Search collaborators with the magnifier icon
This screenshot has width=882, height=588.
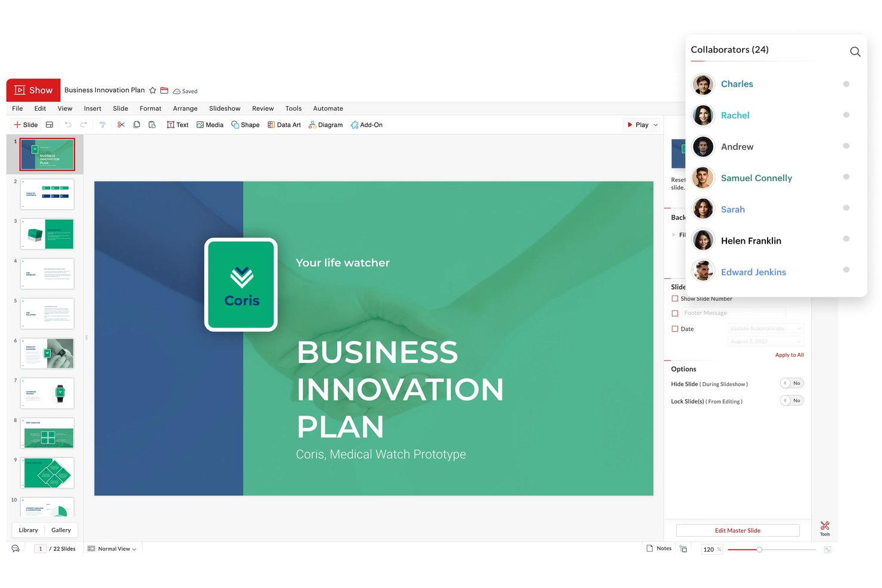855,51
